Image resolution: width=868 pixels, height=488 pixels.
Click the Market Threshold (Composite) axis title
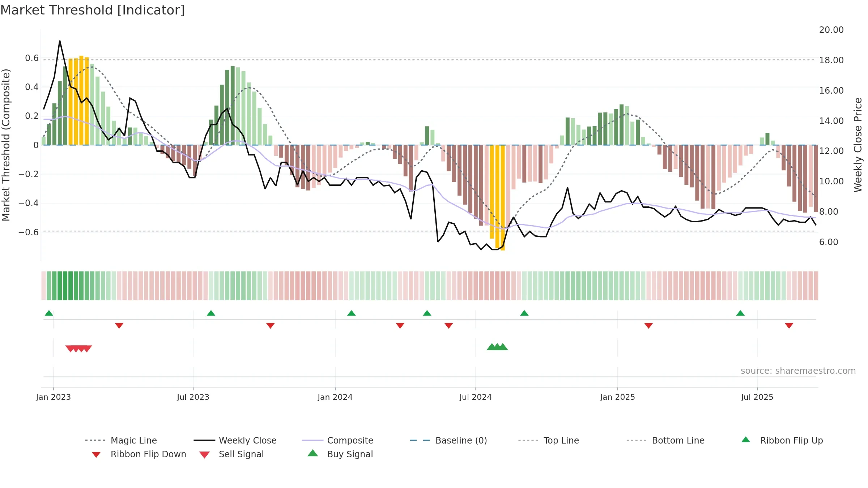coord(6,145)
